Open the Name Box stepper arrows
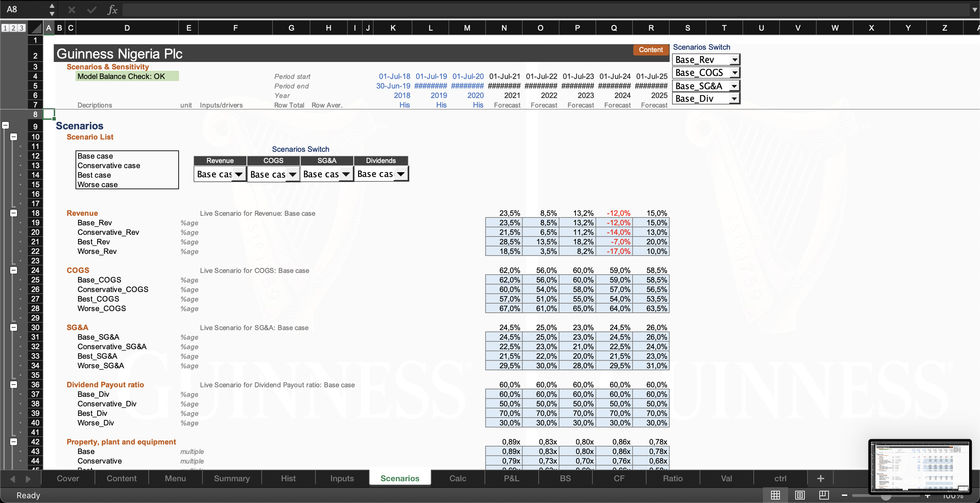Image resolution: width=980 pixels, height=503 pixels. 52,10
